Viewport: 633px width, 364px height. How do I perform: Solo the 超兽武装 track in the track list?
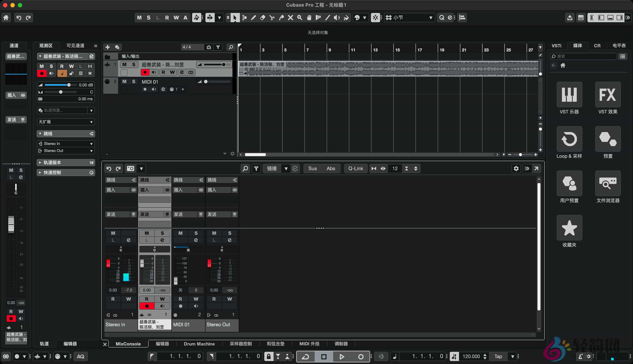pos(134,64)
